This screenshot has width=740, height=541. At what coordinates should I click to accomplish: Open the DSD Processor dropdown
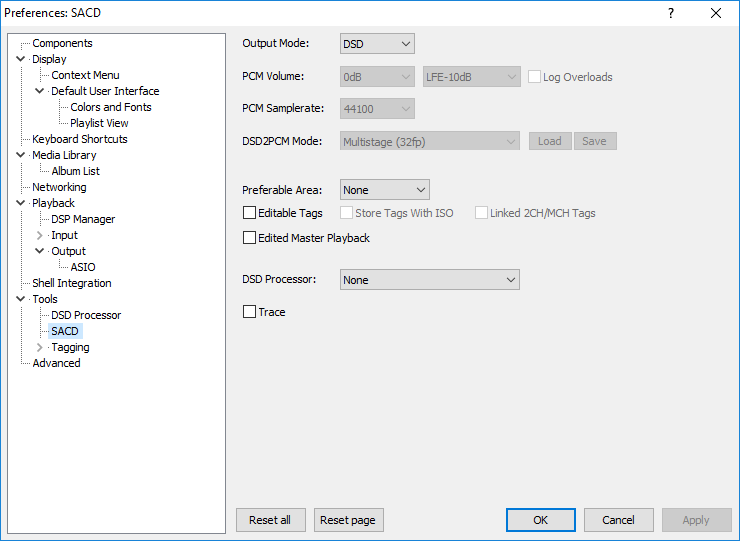pos(429,279)
